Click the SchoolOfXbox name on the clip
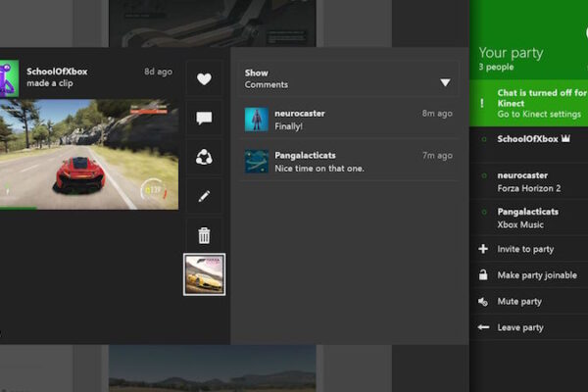Screen dimensions: 588x392 coord(57,72)
